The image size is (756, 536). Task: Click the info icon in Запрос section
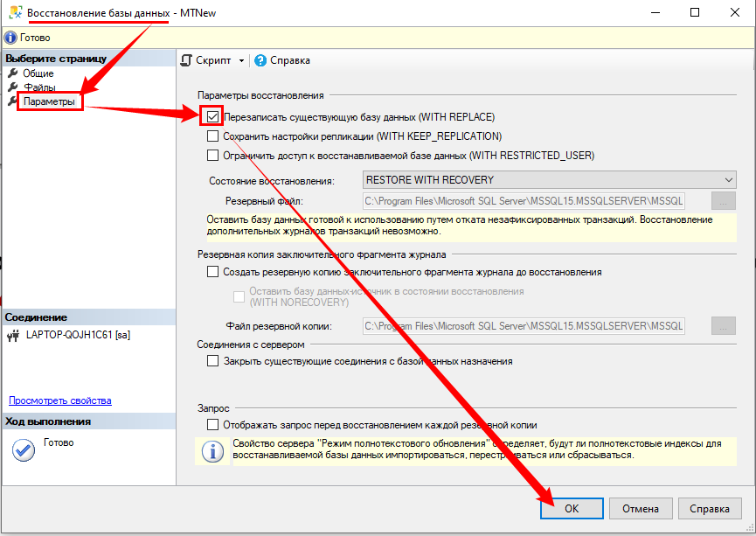coord(212,451)
